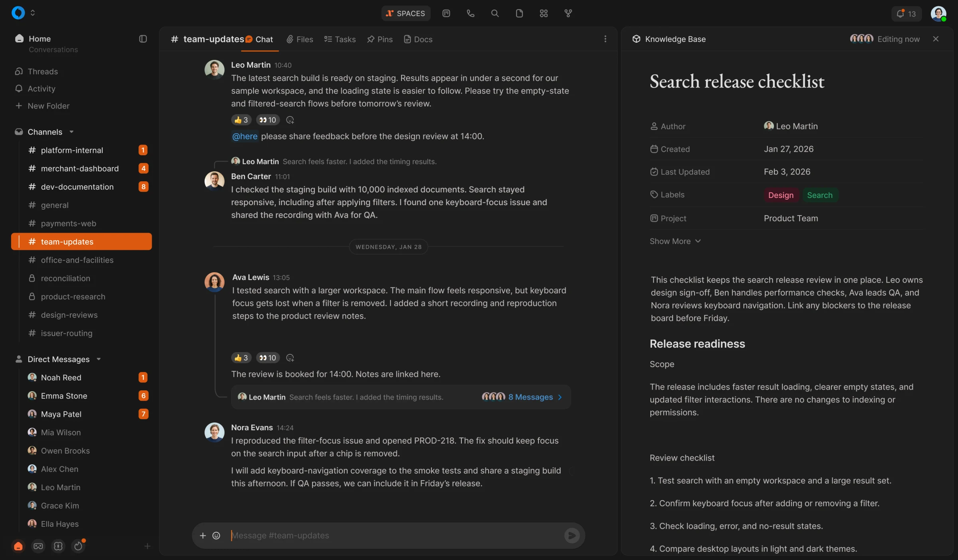Viewport: 958px width, 560px height.
Task: Open Threads in the sidebar
Action: pyautogui.click(x=37, y=71)
